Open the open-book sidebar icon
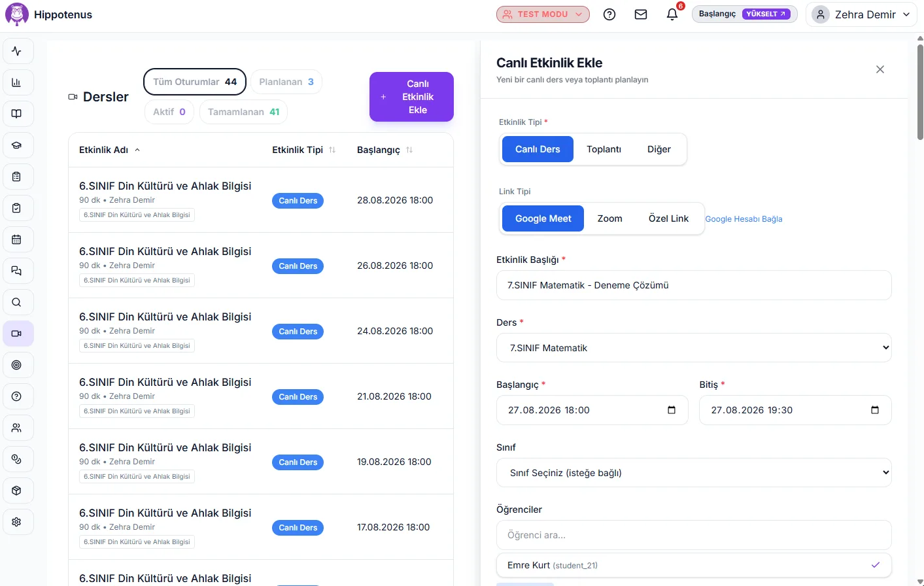Viewport: 924px width, 586px height. click(x=17, y=114)
